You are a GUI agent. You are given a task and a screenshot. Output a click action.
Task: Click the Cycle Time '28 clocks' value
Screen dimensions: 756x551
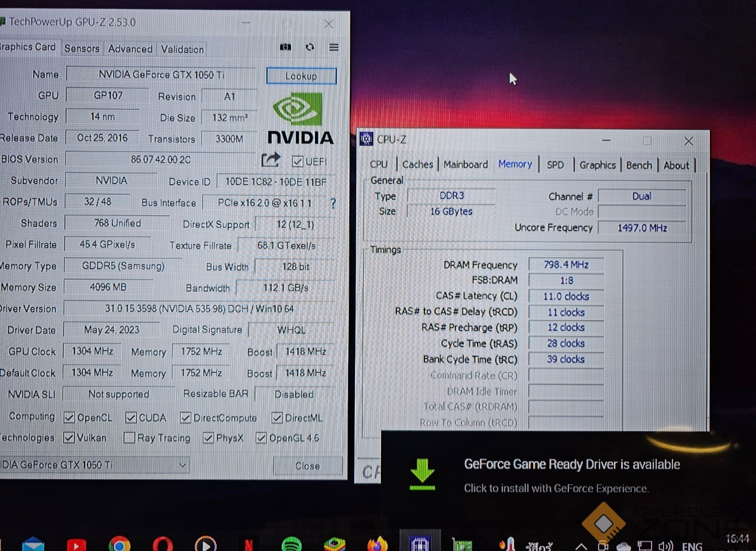click(566, 343)
